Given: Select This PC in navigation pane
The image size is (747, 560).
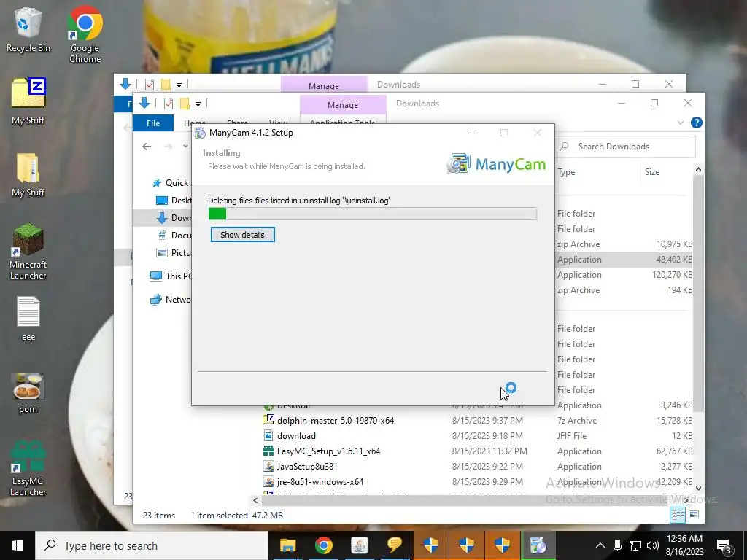Looking at the screenshot, I should [x=171, y=276].
